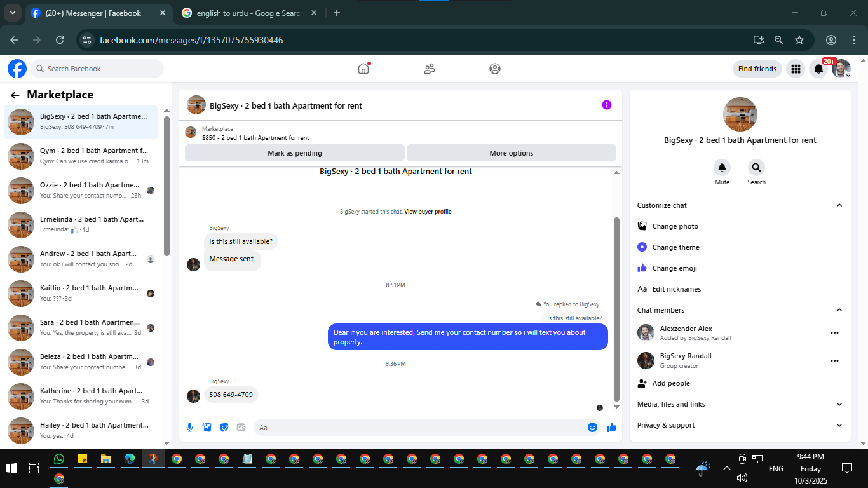Open the Facebook menu grid icon
The width and height of the screenshot is (868, 488).
point(795,69)
